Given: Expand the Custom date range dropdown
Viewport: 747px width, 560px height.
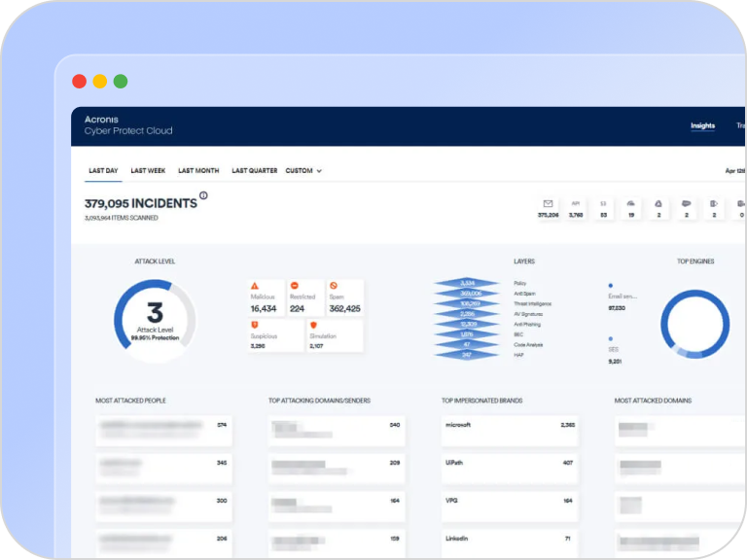Looking at the screenshot, I should coord(303,171).
